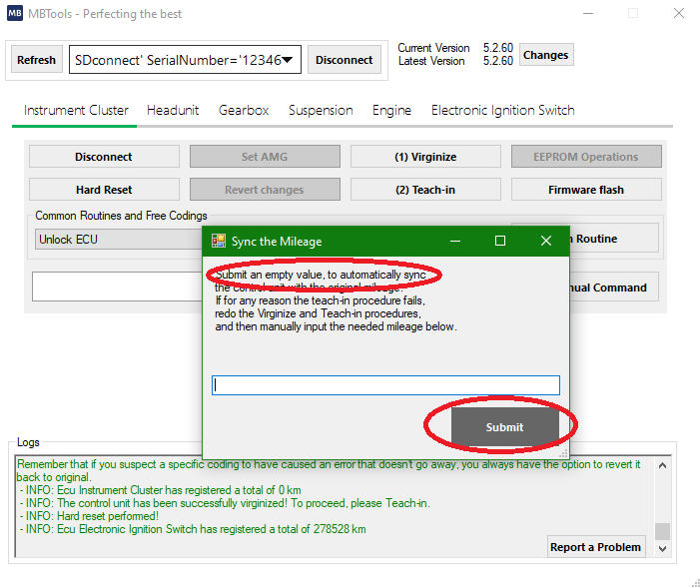Click the MB app logo icon
700x588 pixels.
pyautogui.click(x=16, y=14)
